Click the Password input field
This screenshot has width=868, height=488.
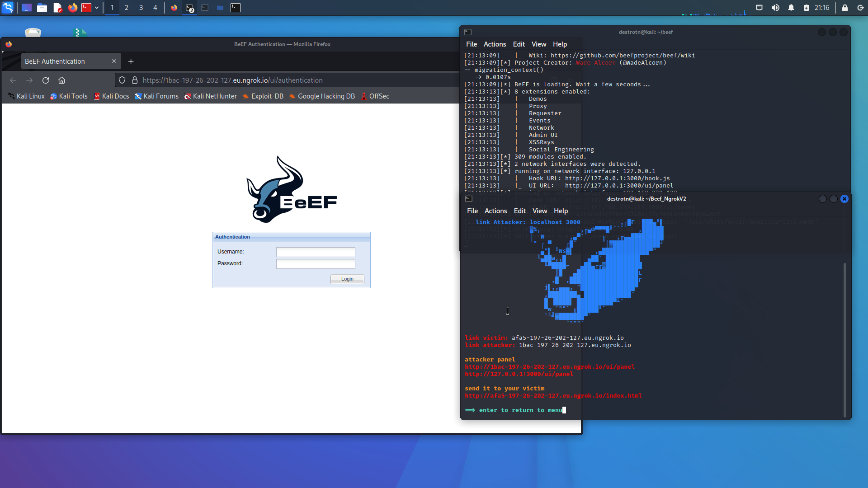point(316,264)
